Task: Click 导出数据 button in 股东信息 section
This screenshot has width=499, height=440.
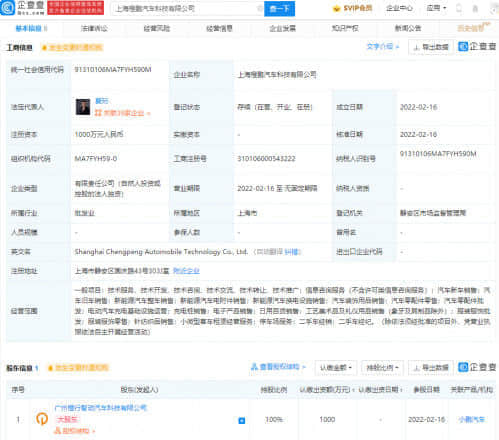Action: [x=431, y=368]
